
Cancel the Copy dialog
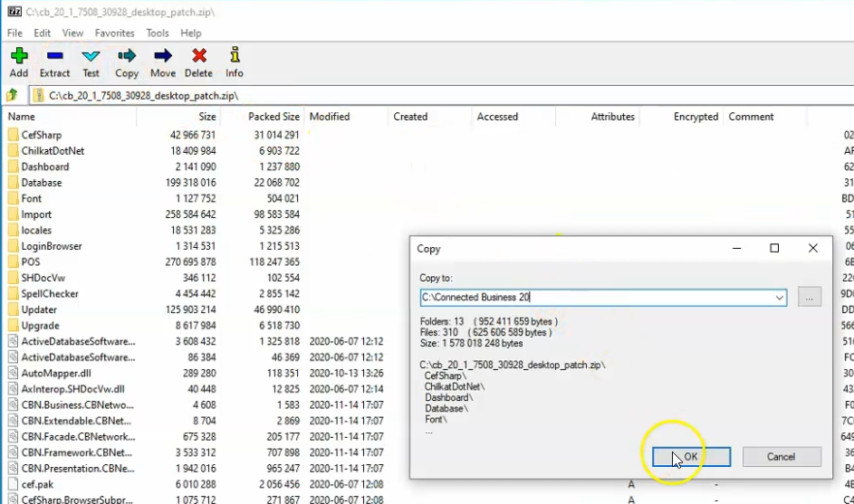(781, 457)
